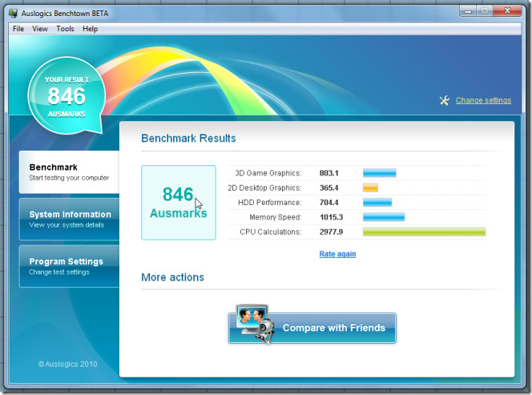This screenshot has width=532, height=395.
Task: Click the Auslogics Benchtown title bar icon
Action: (x=14, y=14)
